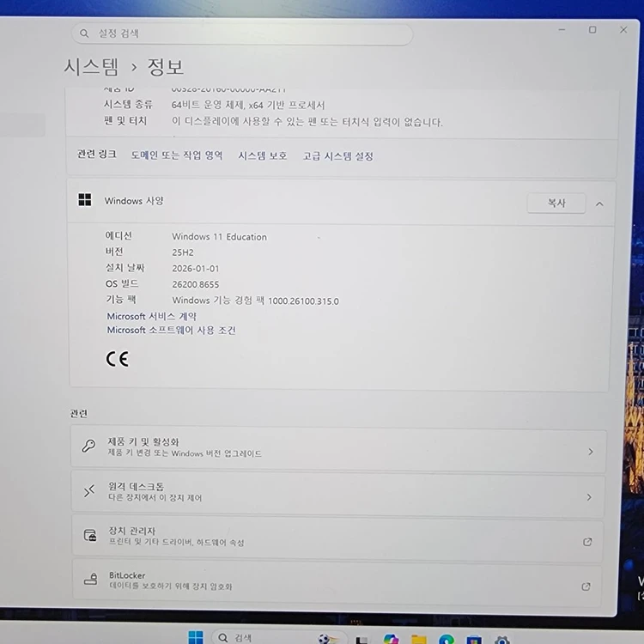Close the Settings window
Viewport: 644px width, 644px height.
click(x=623, y=29)
